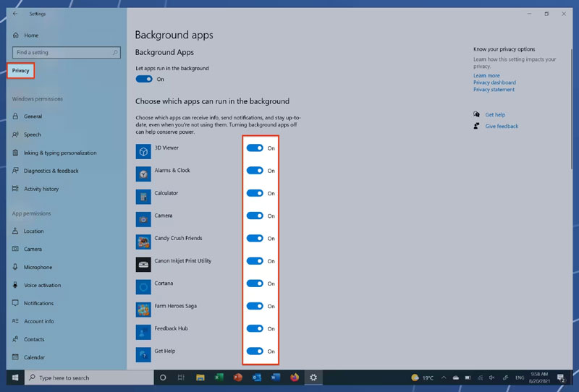This screenshot has width=579, height=392.
Task: Launch PowerPoint from the taskbar
Action: pyautogui.click(x=238, y=378)
